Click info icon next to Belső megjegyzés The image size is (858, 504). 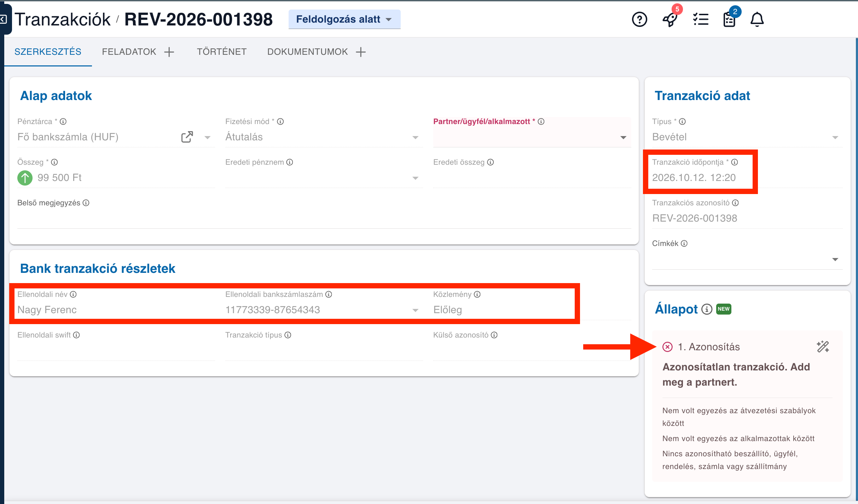tap(86, 203)
